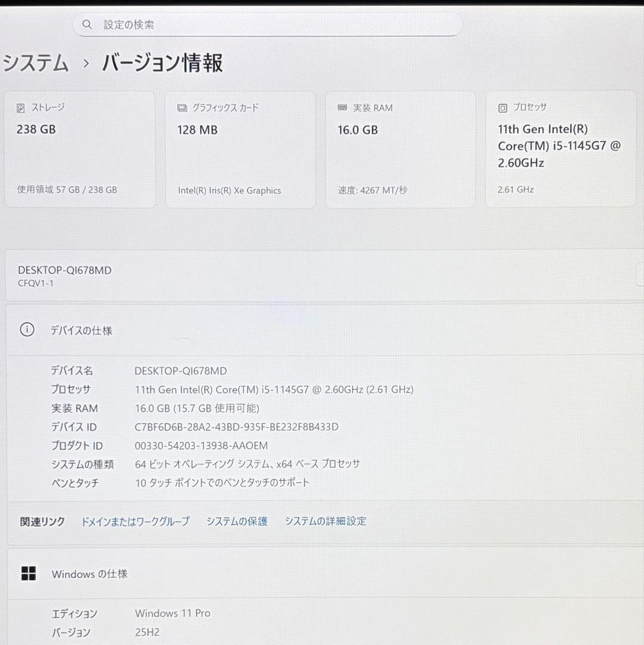
Task: Click the ストレージ summary card
Action: click(x=80, y=149)
